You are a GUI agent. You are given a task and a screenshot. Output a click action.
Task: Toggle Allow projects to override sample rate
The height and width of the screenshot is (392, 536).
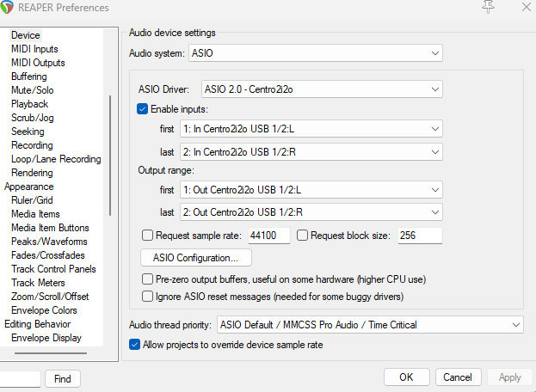(x=135, y=345)
